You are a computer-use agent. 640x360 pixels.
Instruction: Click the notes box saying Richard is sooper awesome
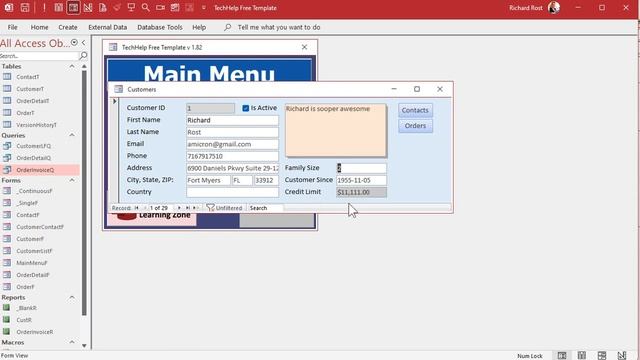(x=335, y=130)
